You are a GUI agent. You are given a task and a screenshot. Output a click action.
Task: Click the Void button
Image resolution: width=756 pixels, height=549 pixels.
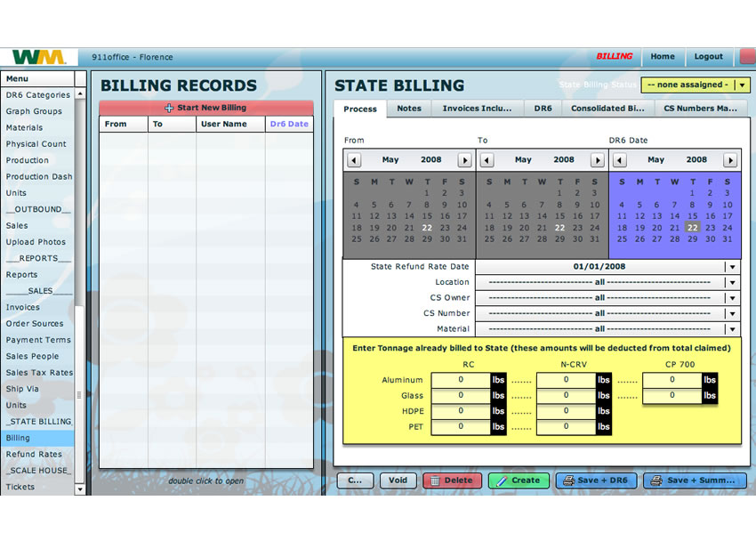tap(398, 480)
